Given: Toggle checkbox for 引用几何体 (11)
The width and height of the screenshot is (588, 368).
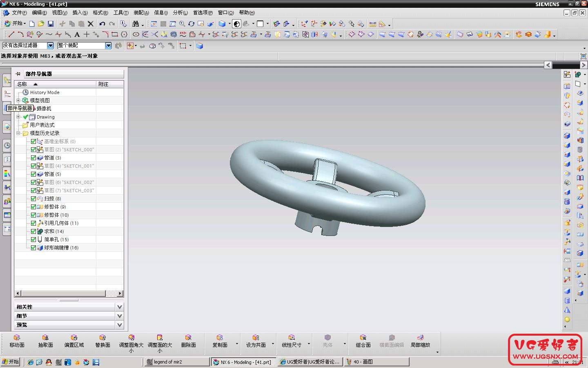Looking at the screenshot, I should tap(33, 223).
